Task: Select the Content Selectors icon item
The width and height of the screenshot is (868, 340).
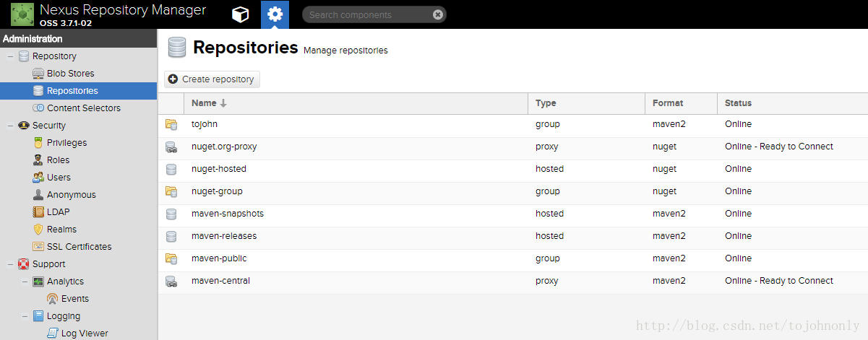Action: point(38,108)
